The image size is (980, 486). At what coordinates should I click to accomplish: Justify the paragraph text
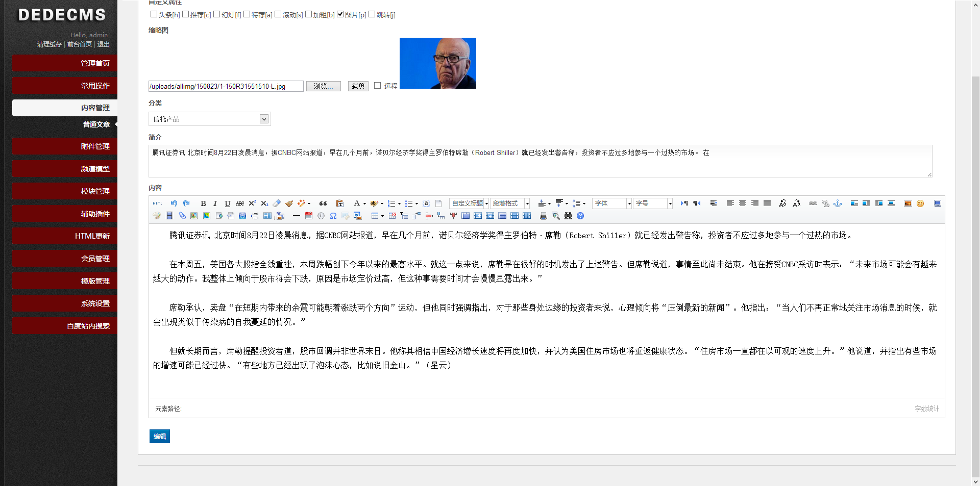point(767,203)
